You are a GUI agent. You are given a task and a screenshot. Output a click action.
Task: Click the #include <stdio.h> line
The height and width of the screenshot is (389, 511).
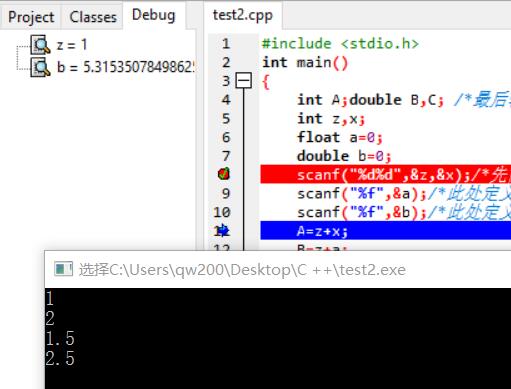pyautogui.click(x=340, y=44)
